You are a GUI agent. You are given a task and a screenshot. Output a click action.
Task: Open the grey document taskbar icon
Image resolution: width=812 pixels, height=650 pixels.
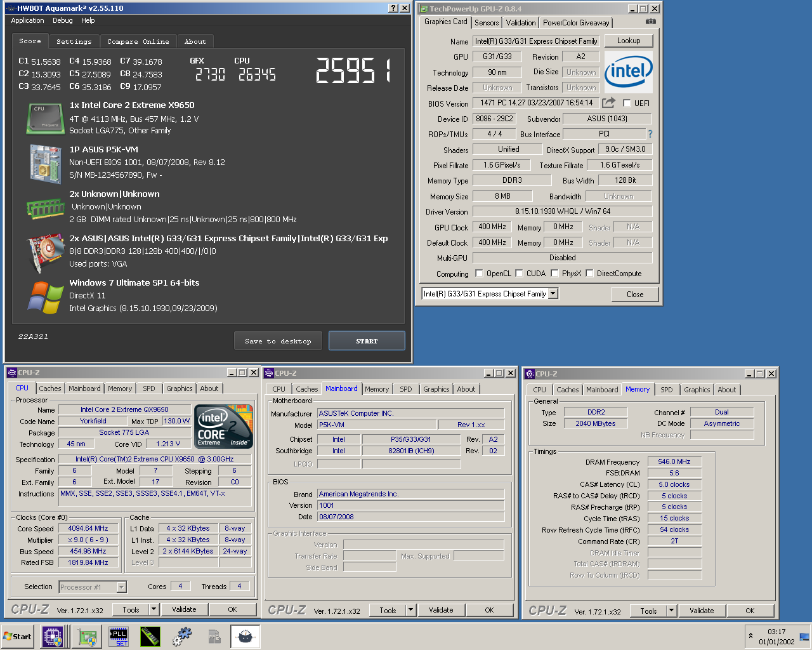(x=214, y=637)
